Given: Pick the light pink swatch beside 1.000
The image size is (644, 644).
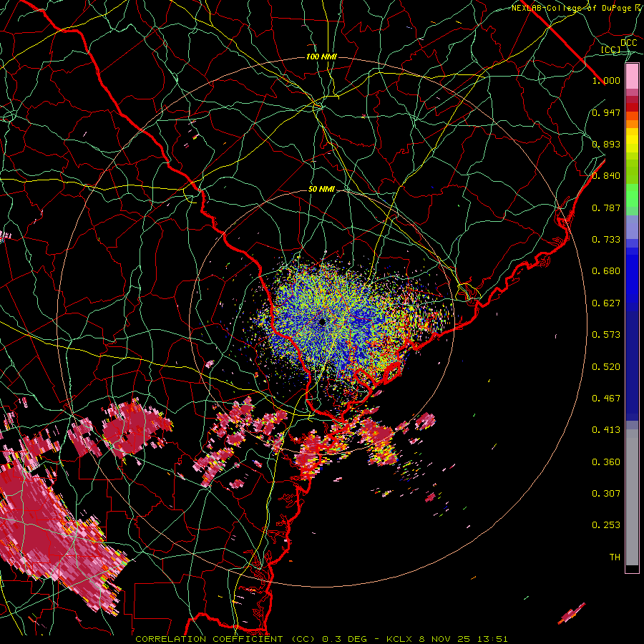Looking at the screenshot, I should (x=632, y=77).
